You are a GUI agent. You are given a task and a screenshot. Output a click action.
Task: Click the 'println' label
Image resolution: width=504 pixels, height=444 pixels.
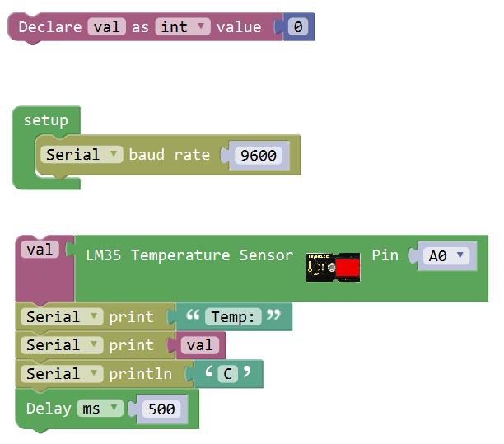141,374
